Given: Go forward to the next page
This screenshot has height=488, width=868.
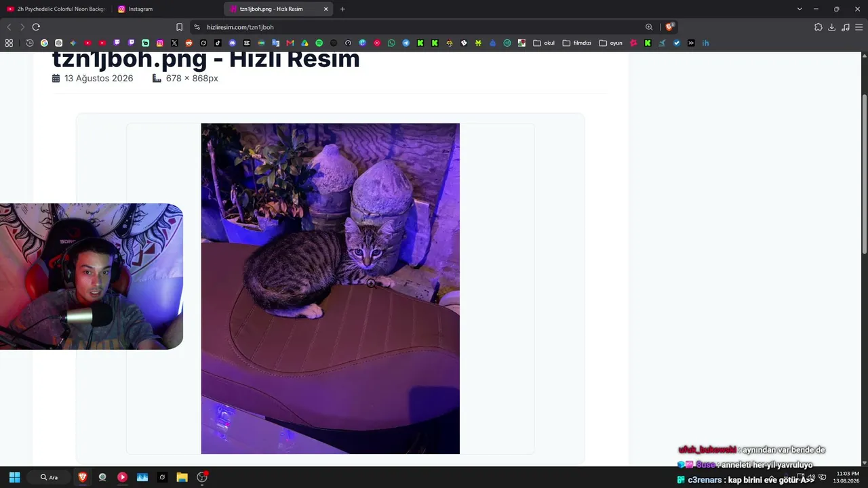Looking at the screenshot, I should pos(22,27).
